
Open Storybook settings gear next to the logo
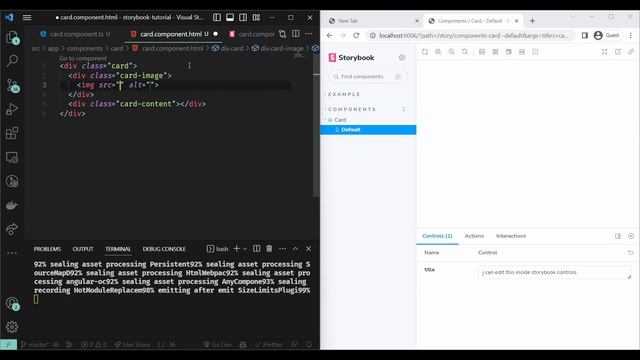point(402,58)
